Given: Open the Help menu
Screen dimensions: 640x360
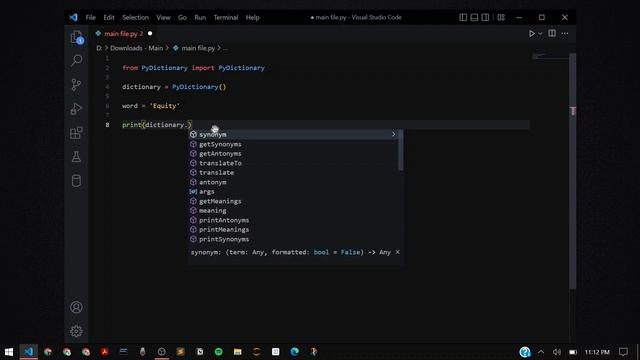Looking at the screenshot, I should tap(252, 17).
